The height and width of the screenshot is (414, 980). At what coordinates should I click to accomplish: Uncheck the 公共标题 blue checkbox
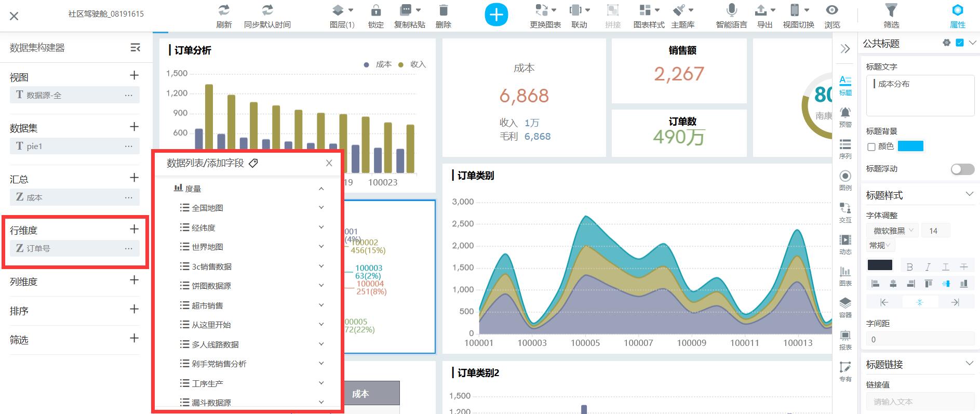pyautogui.click(x=959, y=43)
